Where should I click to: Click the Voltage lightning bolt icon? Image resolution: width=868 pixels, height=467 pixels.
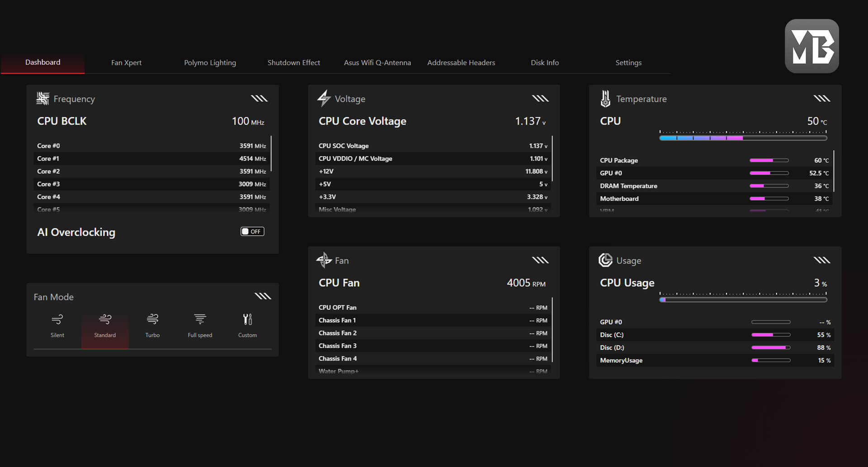point(324,98)
